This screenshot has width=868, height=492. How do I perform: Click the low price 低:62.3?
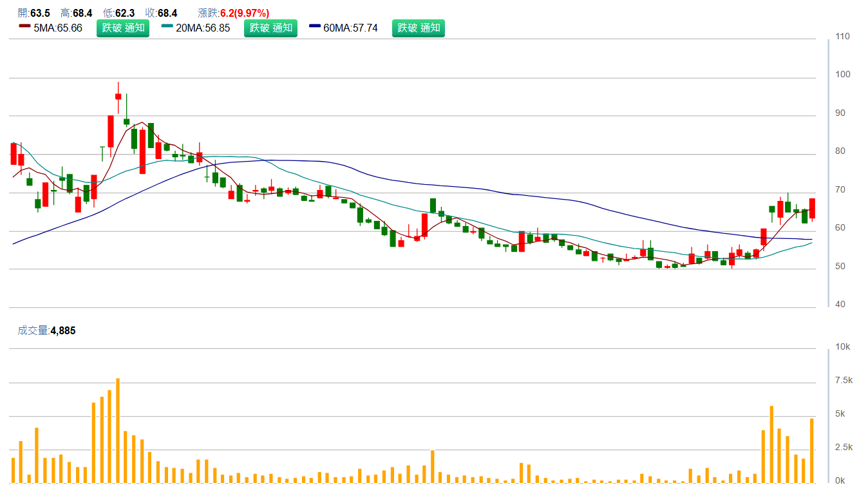pyautogui.click(x=118, y=13)
